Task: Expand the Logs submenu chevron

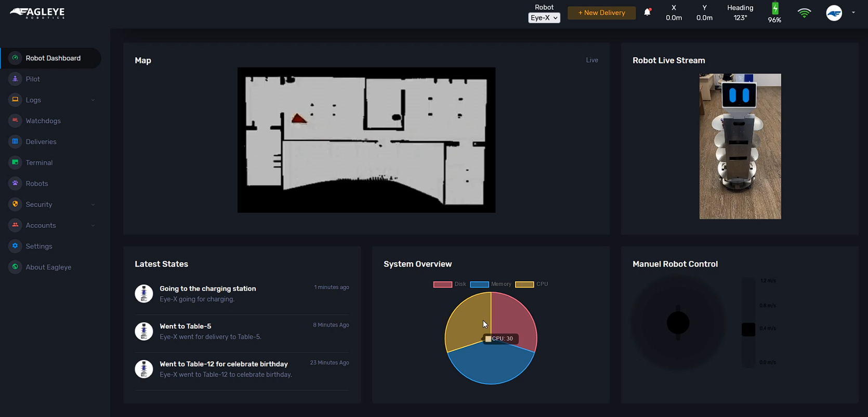Action: (93, 100)
